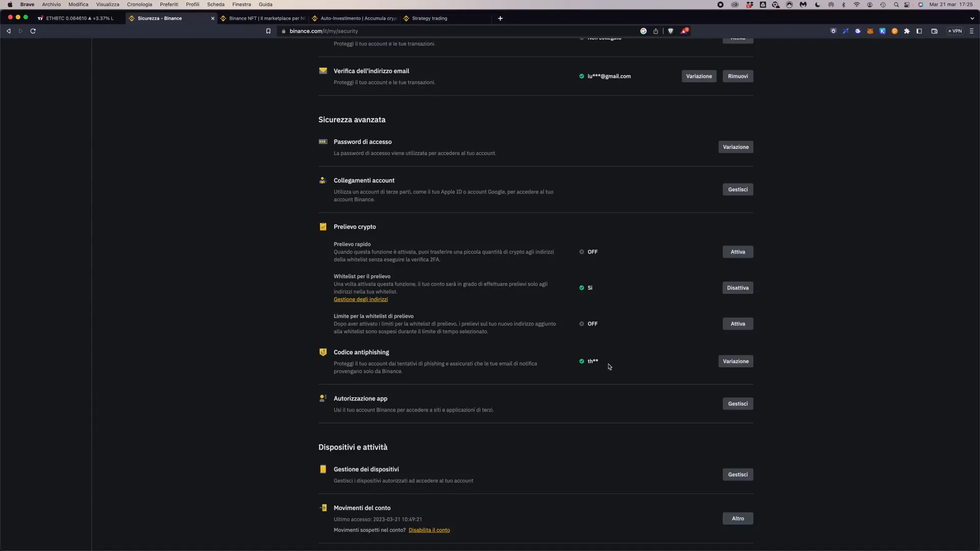Click the app authorization icon

(x=323, y=397)
